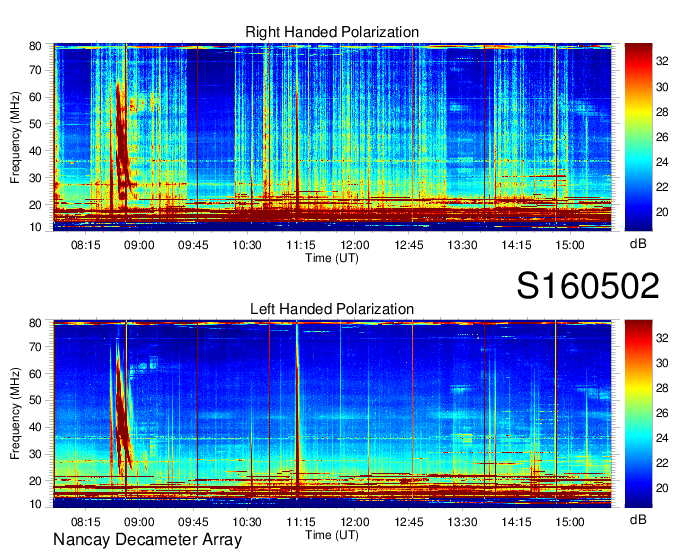
Task: Click the 09:45 time tick under the Right Handed plot
Action: [x=193, y=245]
